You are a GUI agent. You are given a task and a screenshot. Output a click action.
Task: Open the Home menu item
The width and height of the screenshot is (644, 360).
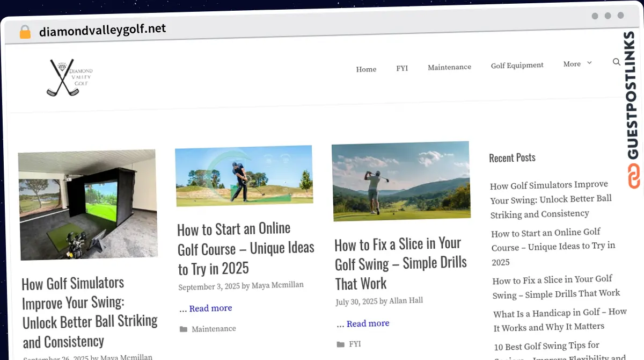click(x=366, y=69)
